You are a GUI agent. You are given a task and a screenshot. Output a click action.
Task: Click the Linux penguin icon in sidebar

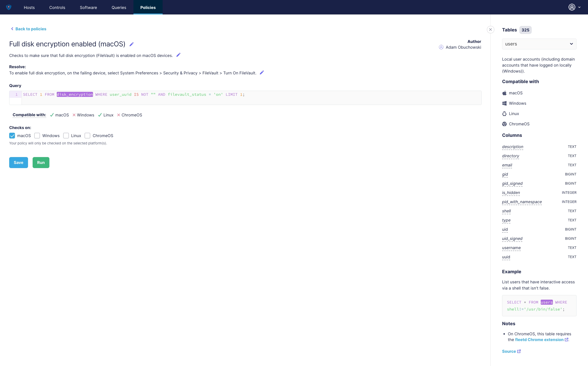click(x=504, y=114)
